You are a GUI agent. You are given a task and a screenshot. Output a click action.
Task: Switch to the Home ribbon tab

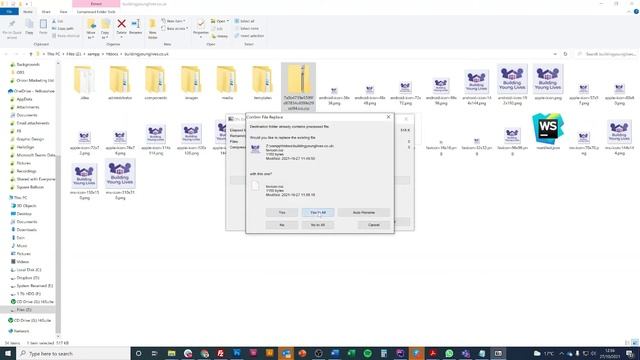[x=28, y=12]
